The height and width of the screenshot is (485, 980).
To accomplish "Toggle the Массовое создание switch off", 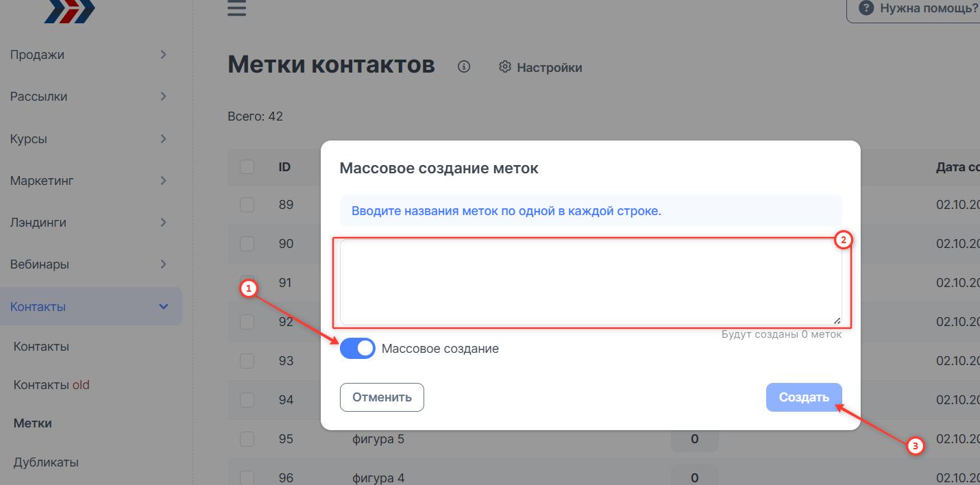I will 358,349.
